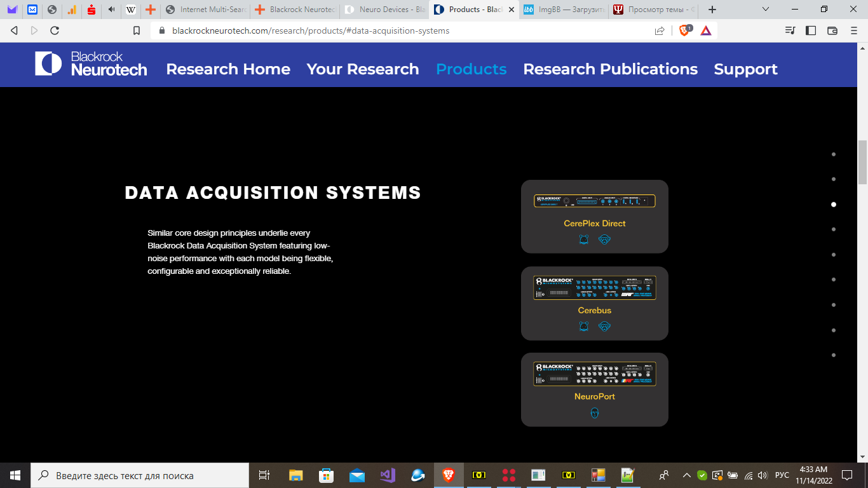The width and height of the screenshot is (868, 488).
Task: Open Microsoft Store from taskbar
Action: (326, 475)
